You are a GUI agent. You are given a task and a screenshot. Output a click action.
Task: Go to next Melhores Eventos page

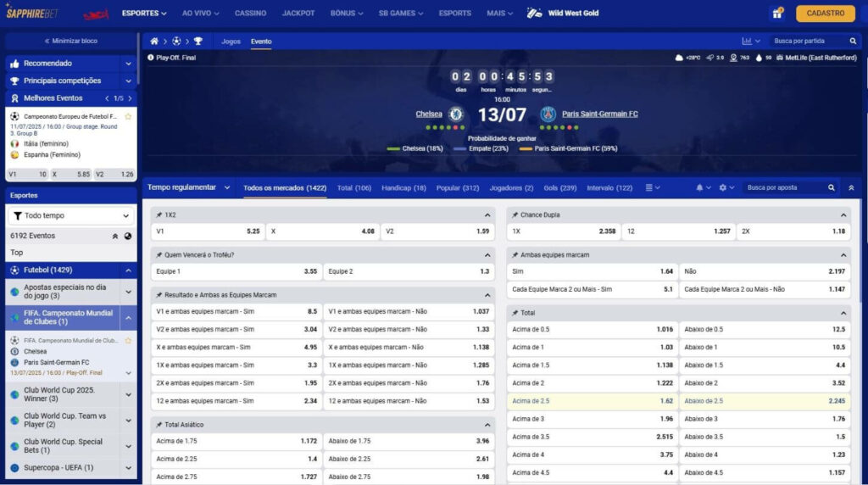click(x=130, y=98)
